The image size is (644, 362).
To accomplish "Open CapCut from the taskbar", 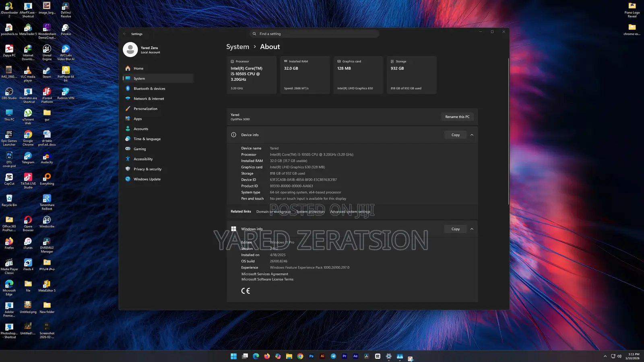I will [x=378, y=356].
